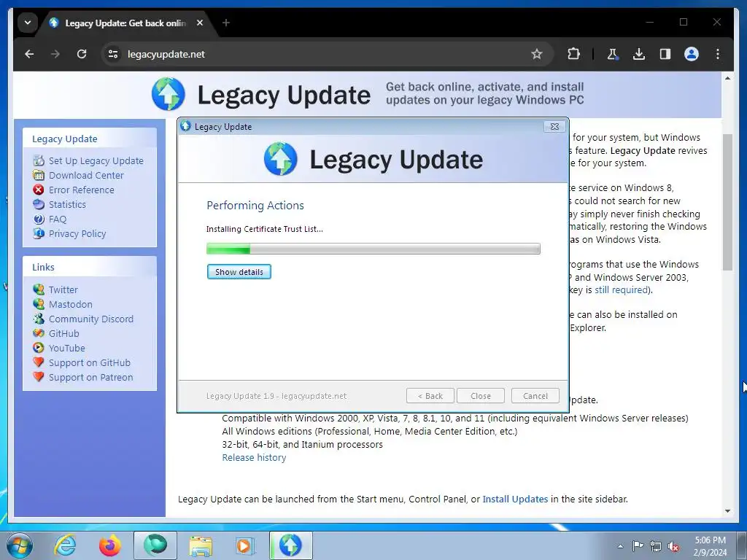The width and height of the screenshot is (747, 560).
Task: Toggle the browser side panel icon
Action: pos(665,54)
